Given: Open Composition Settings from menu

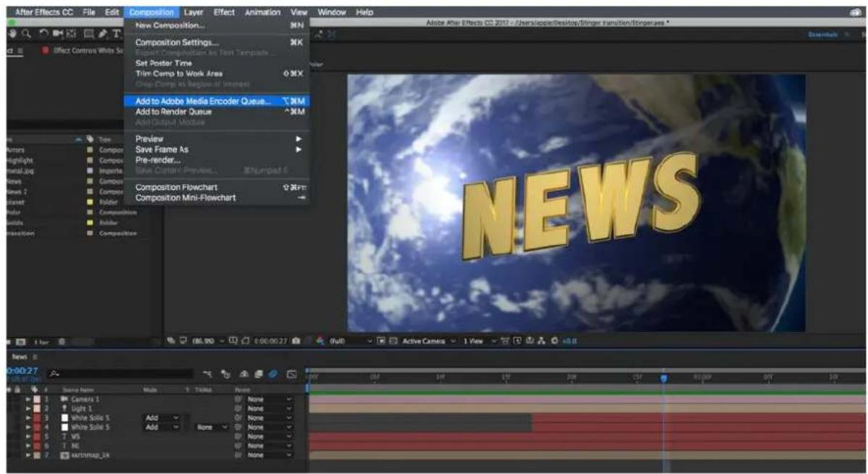Looking at the screenshot, I should 216,43.
